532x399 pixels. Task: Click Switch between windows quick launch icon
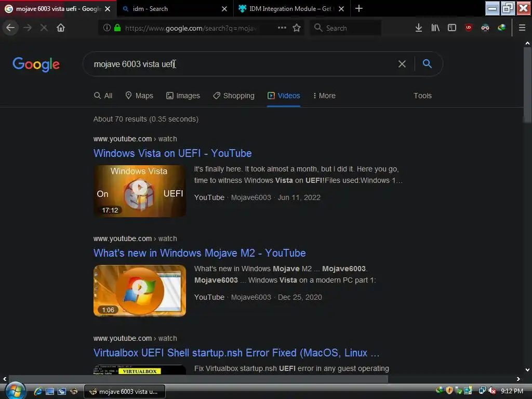pyautogui.click(x=62, y=392)
